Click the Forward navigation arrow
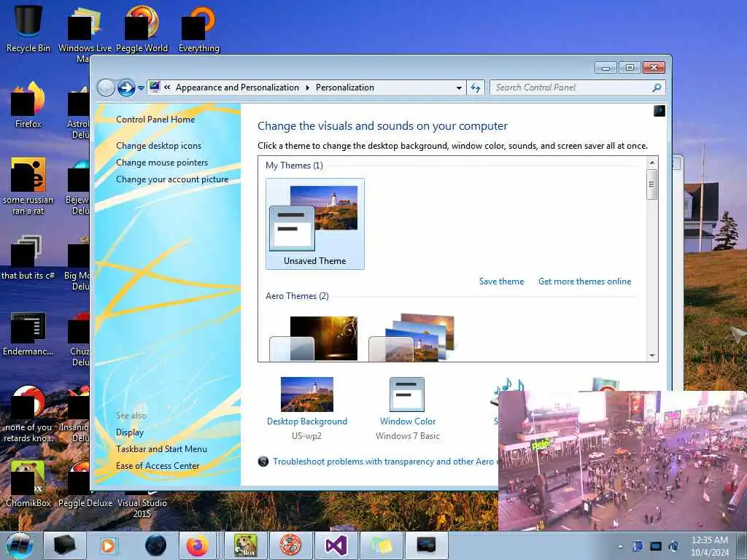 point(126,87)
